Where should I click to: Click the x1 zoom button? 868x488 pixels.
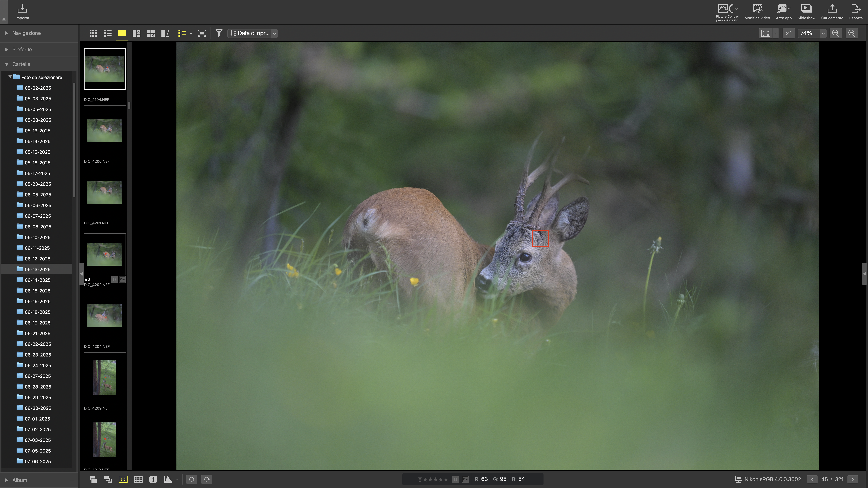789,33
